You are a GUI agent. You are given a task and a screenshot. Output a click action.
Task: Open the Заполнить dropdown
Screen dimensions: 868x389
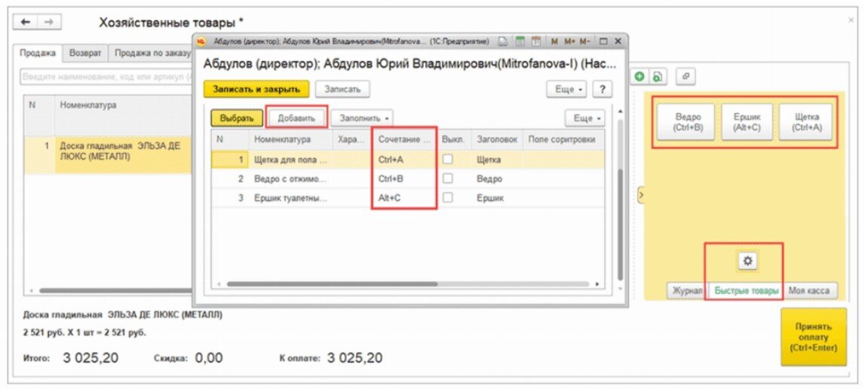pos(362,118)
